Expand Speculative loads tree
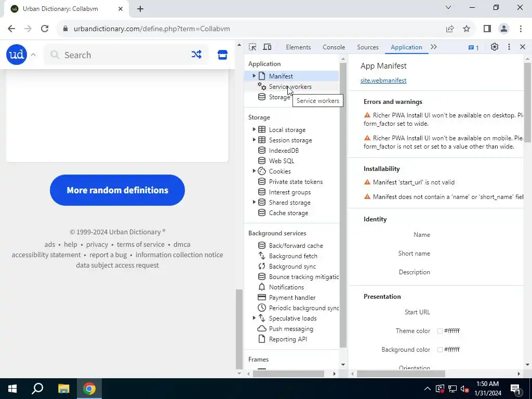 [x=254, y=318]
